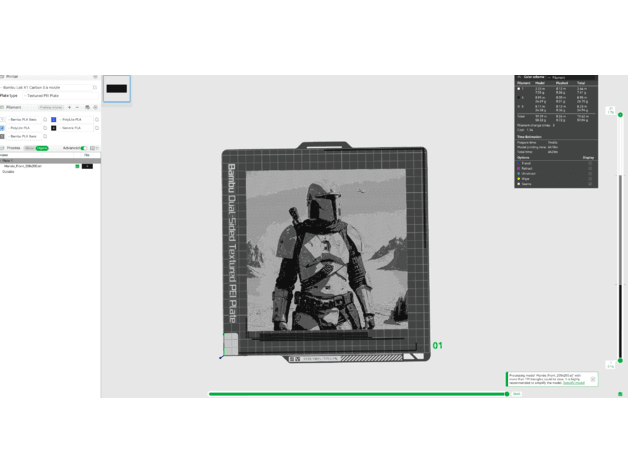Click the Simplify model link in the notification
Viewport: 628px width, 472px height.
coord(574,383)
